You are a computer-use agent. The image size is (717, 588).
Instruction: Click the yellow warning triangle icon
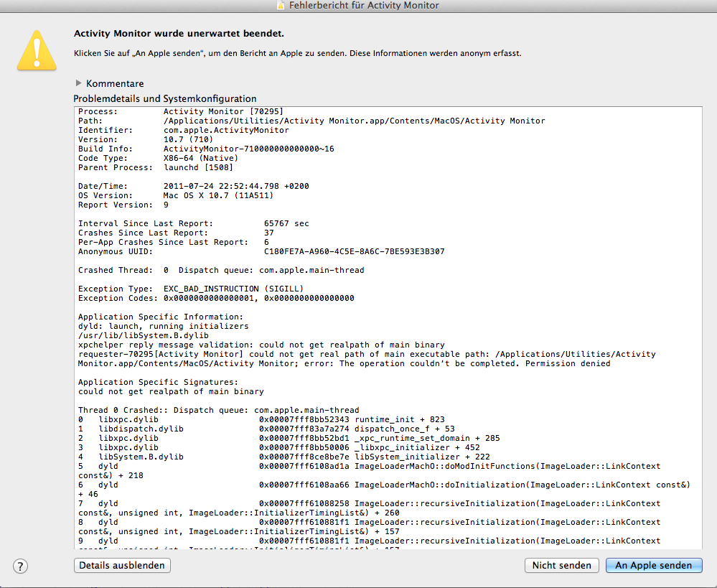click(x=37, y=51)
